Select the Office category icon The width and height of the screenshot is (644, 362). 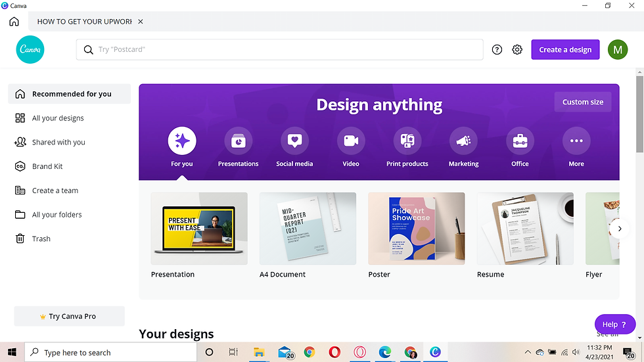tap(520, 141)
